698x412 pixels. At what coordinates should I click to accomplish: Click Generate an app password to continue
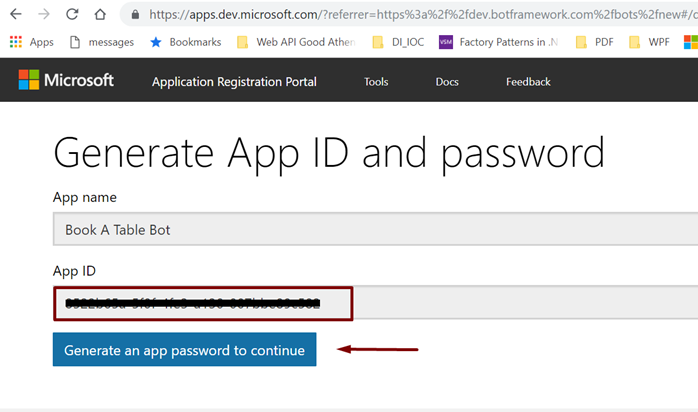point(184,350)
